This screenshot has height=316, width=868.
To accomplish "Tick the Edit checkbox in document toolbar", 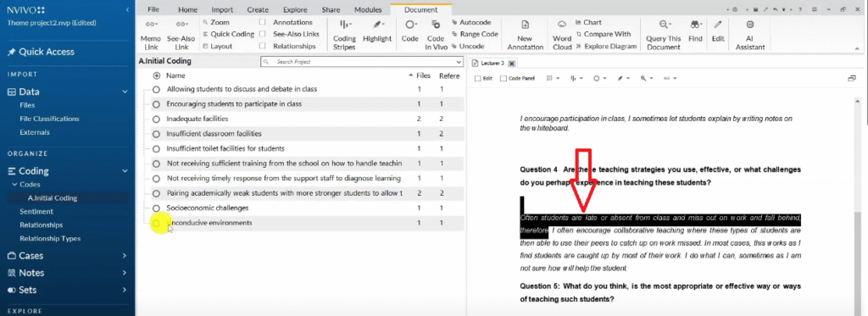I will tap(478, 79).
